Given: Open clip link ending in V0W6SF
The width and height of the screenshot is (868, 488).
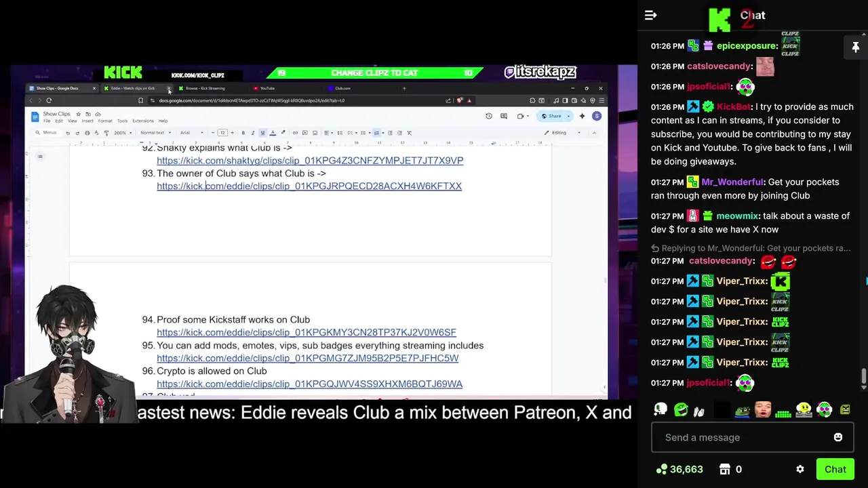Looking at the screenshot, I should pos(307,332).
